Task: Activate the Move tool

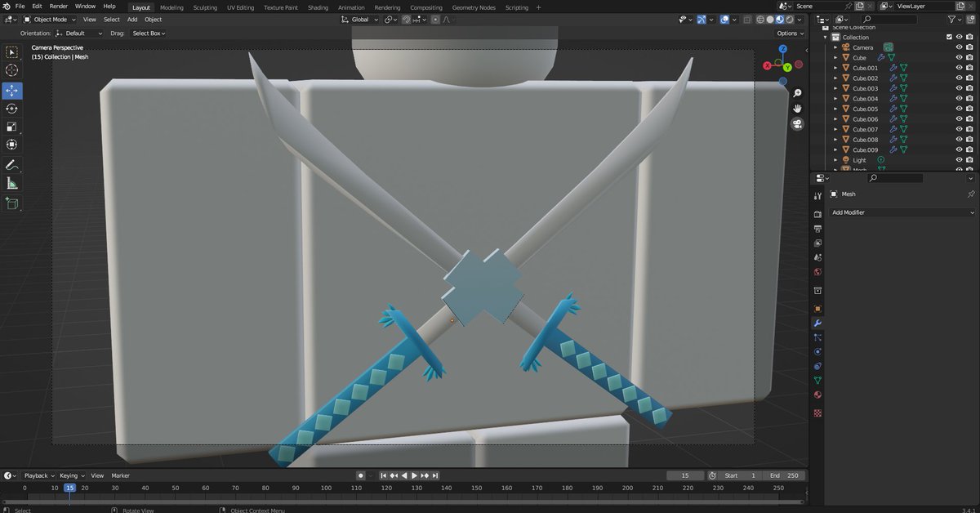Action: pos(12,91)
